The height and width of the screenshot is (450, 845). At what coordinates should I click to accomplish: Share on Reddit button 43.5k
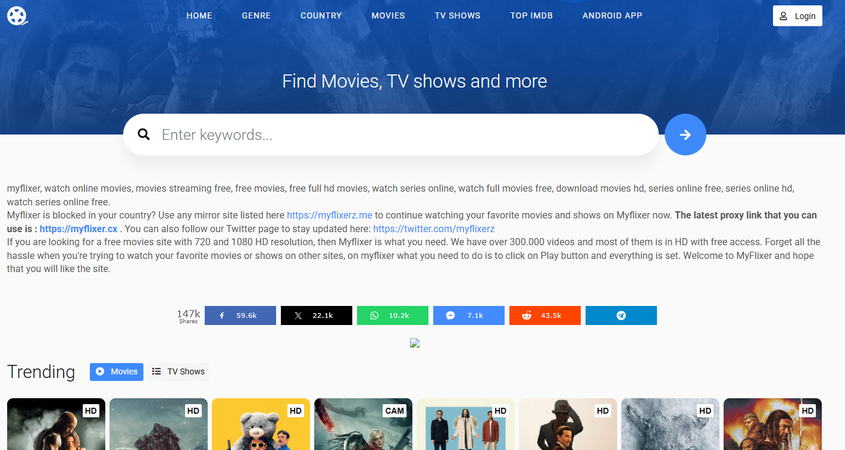tap(545, 315)
